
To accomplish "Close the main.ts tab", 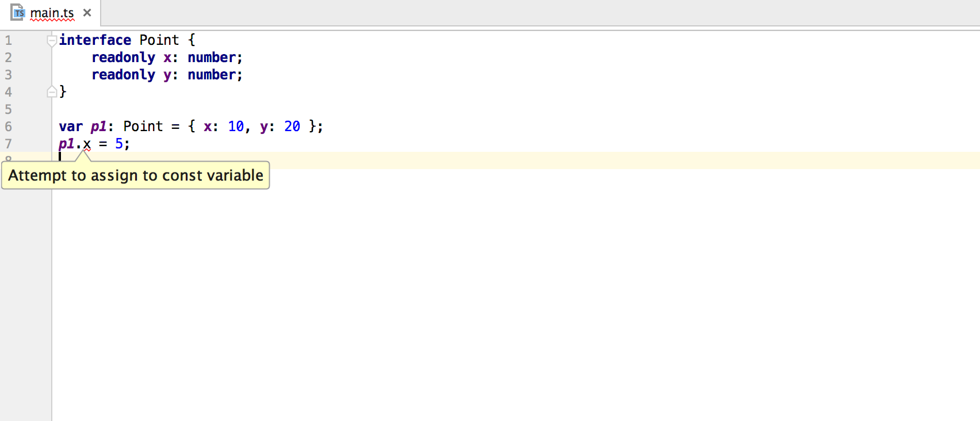I will point(87,13).
